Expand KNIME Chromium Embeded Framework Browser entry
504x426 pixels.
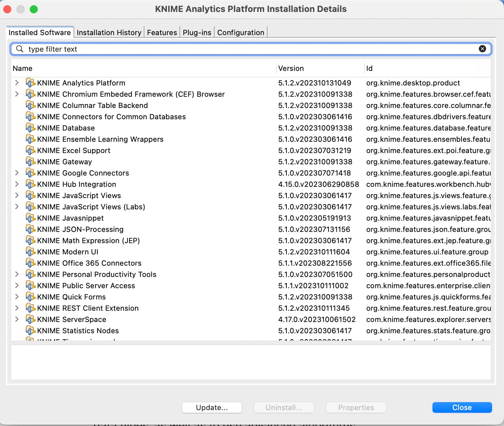[x=17, y=94]
